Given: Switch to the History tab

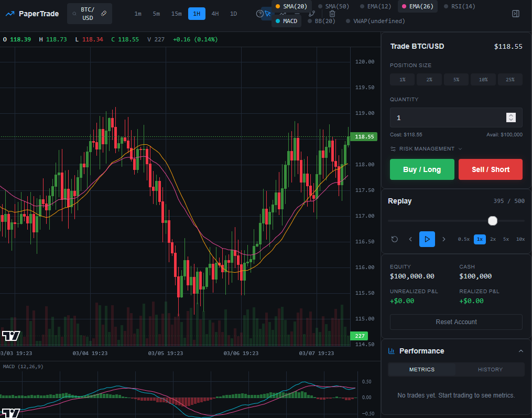Looking at the screenshot, I should pyautogui.click(x=490, y=369).
